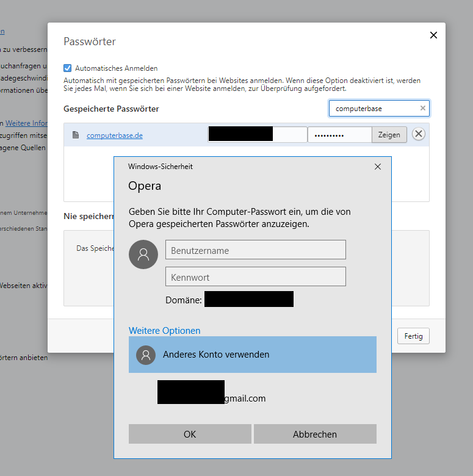The image size is (473, 476).
Task: Open the computerbase.de link
Action: click(115, 135)
